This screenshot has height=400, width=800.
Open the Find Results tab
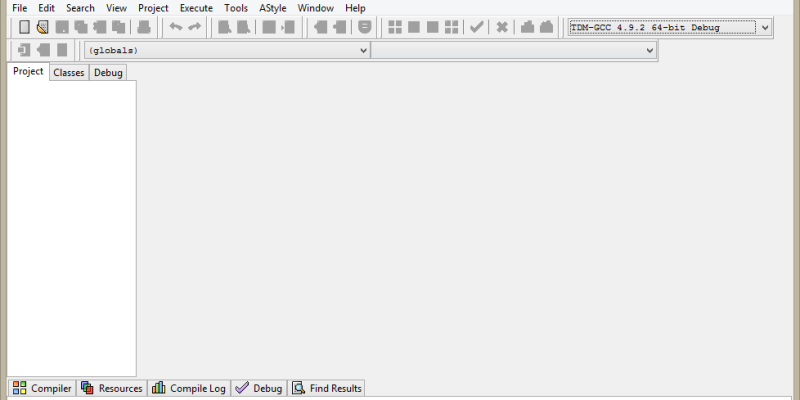(327, 388)
